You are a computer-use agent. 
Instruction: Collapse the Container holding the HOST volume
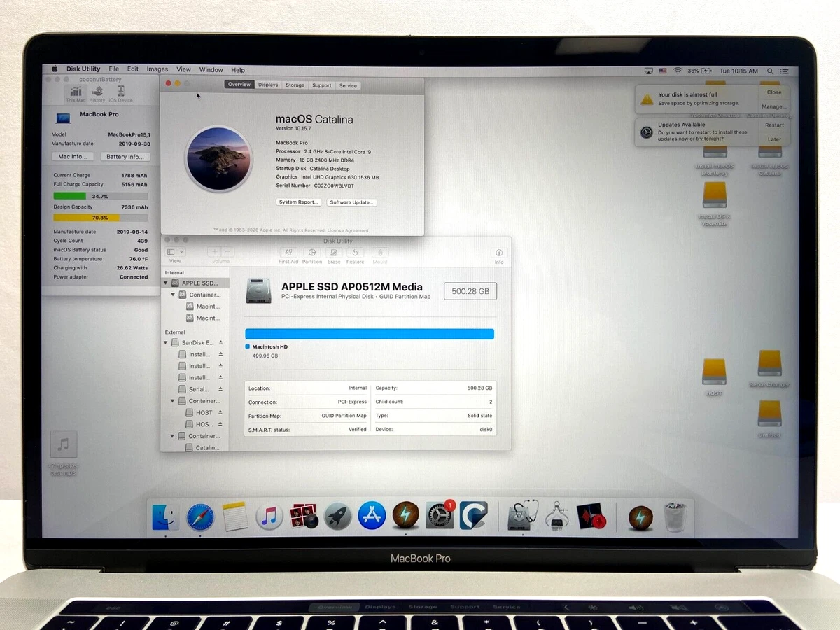pos(173,401)
